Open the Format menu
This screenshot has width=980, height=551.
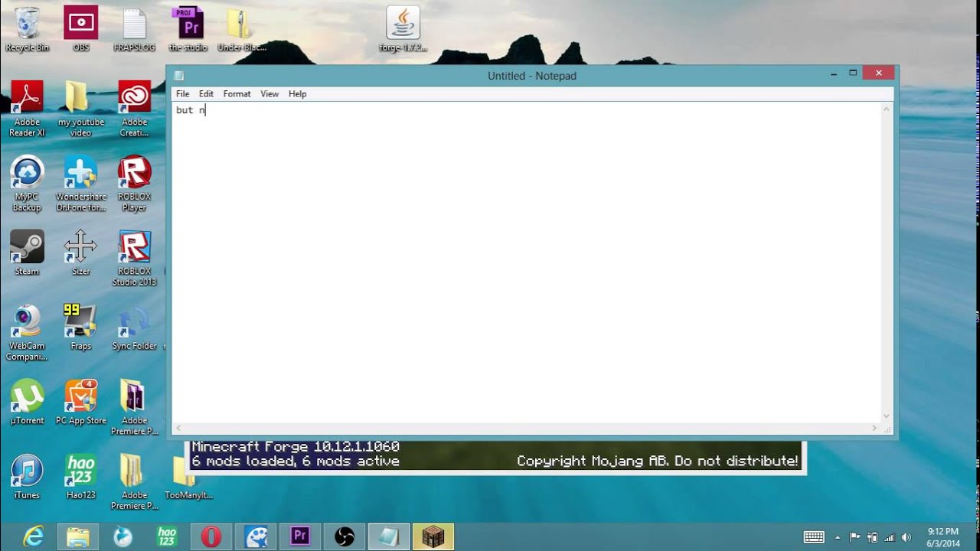(x=237, y=93)
